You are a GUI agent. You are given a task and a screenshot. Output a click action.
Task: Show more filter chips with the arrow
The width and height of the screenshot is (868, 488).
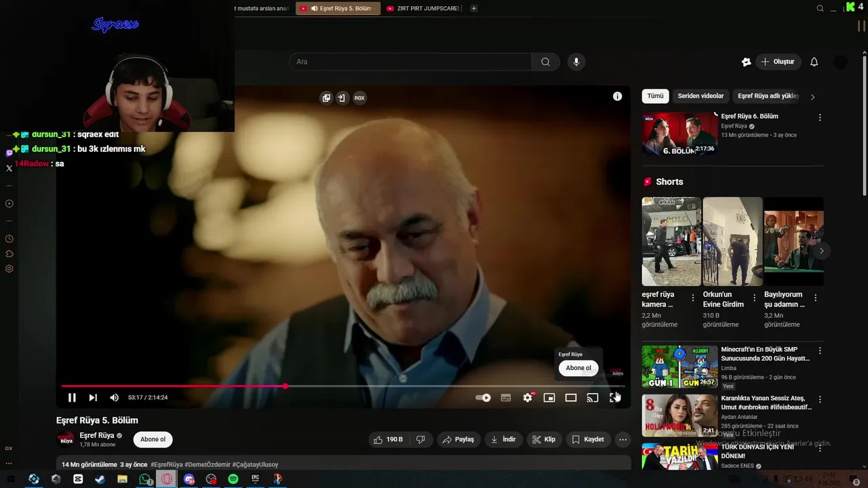pyautogui.click(x=812, y=97)
